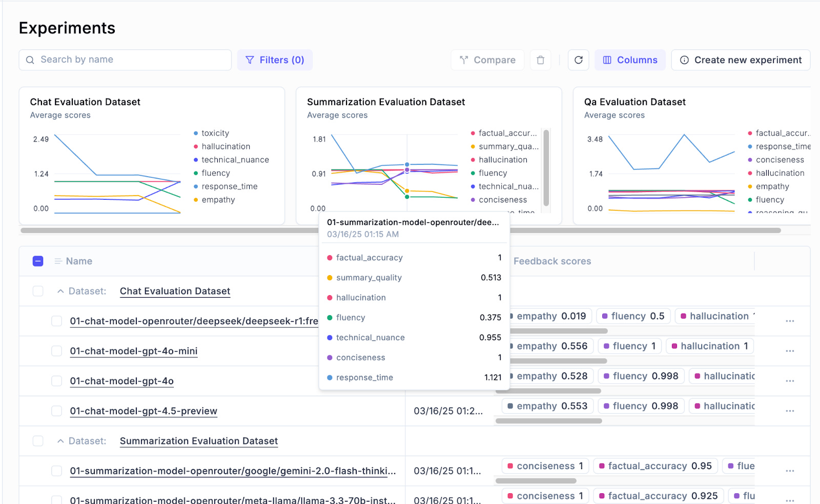
Task: Select the gemini-2.0-flash-thinking summarization row checkbox
Action: 56,471
